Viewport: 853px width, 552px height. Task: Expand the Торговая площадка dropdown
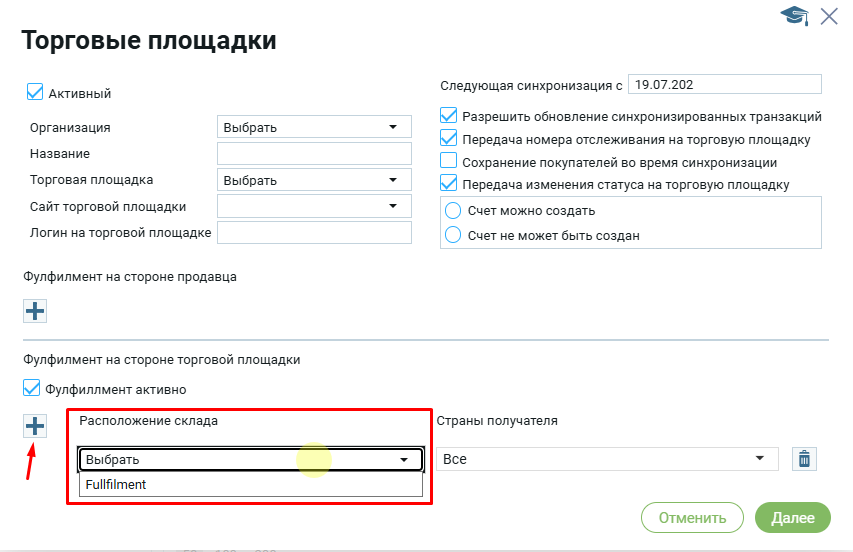click(314, 180)
